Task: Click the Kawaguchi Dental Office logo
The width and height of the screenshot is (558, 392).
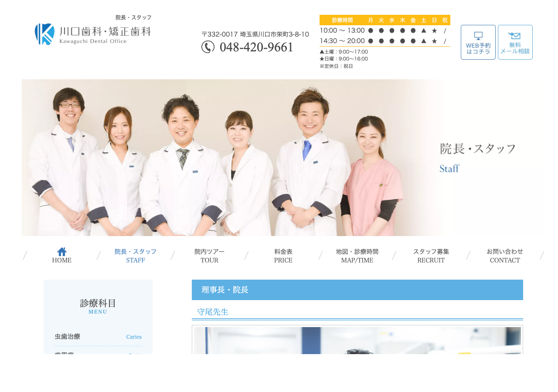Action: pos(93,34)
